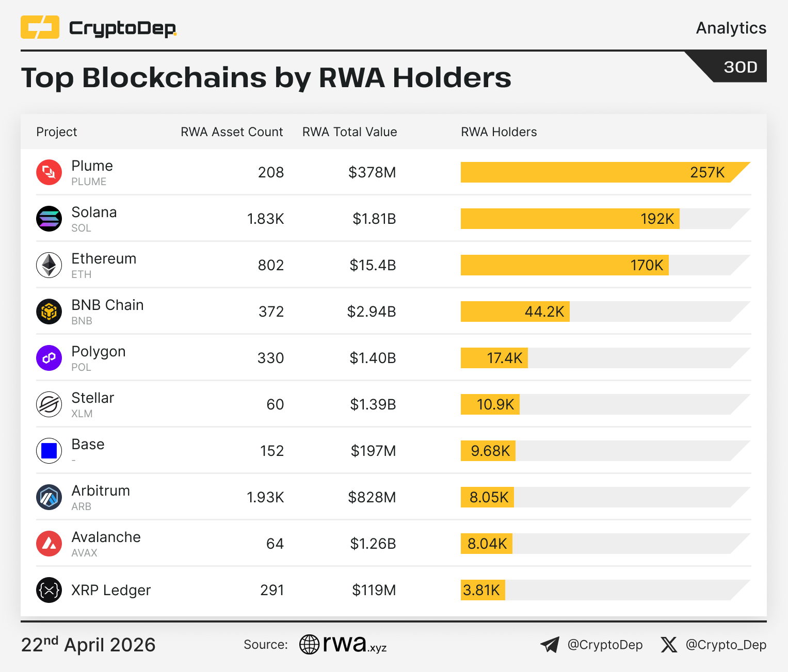Click the red Avalanche logo icon
This screenshot has width=788, height=672.
click(x=49, y=544)
